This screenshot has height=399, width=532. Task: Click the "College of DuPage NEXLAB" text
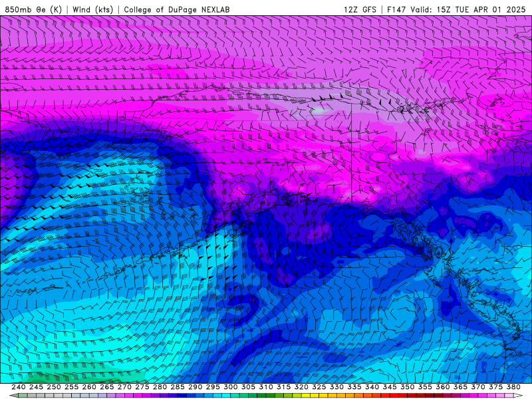tap(177, 9)
